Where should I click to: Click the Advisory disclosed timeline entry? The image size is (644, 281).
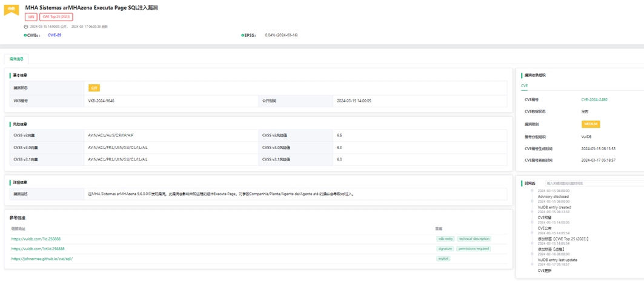pos(553,196)
